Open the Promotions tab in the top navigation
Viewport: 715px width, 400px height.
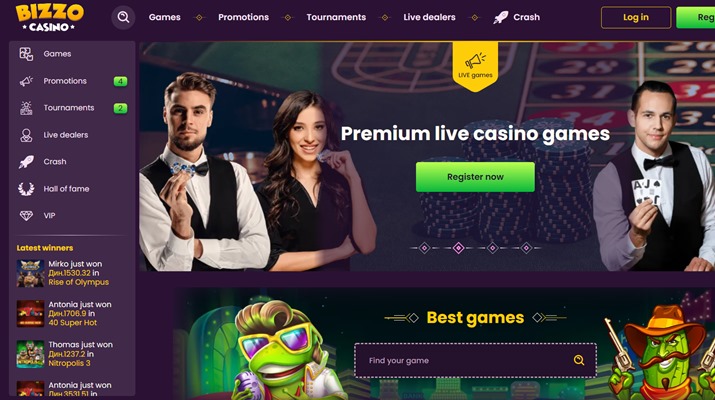click(244, 17)
